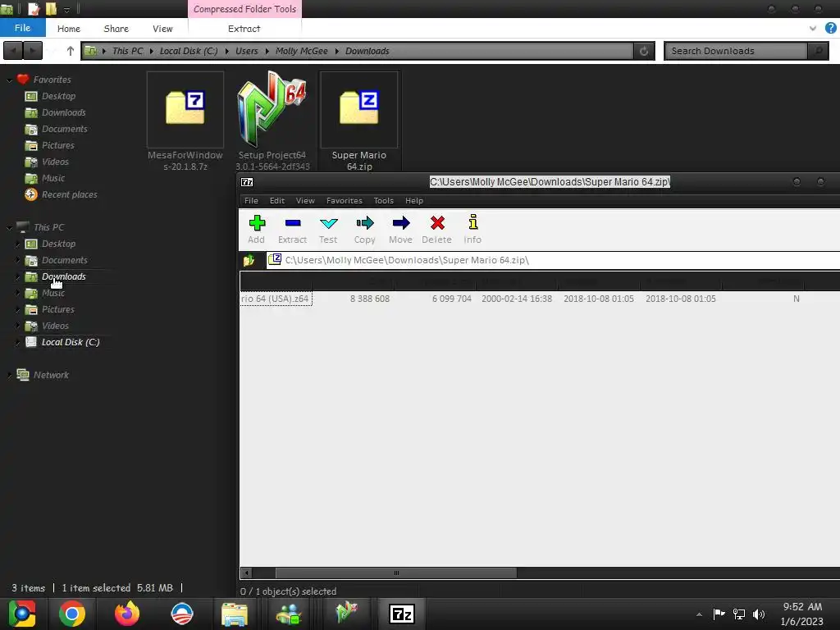The height and width of the screenshot is (630, 840).
Task: Click Users in the address breadcrumb
Action: click(x=246, y=51)
